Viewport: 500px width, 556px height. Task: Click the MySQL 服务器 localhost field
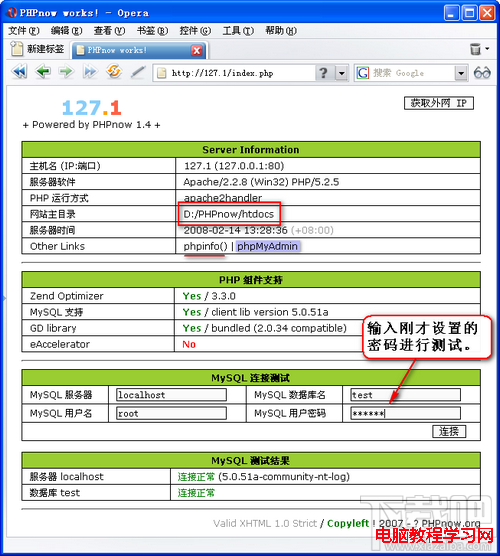coord(172,395)
